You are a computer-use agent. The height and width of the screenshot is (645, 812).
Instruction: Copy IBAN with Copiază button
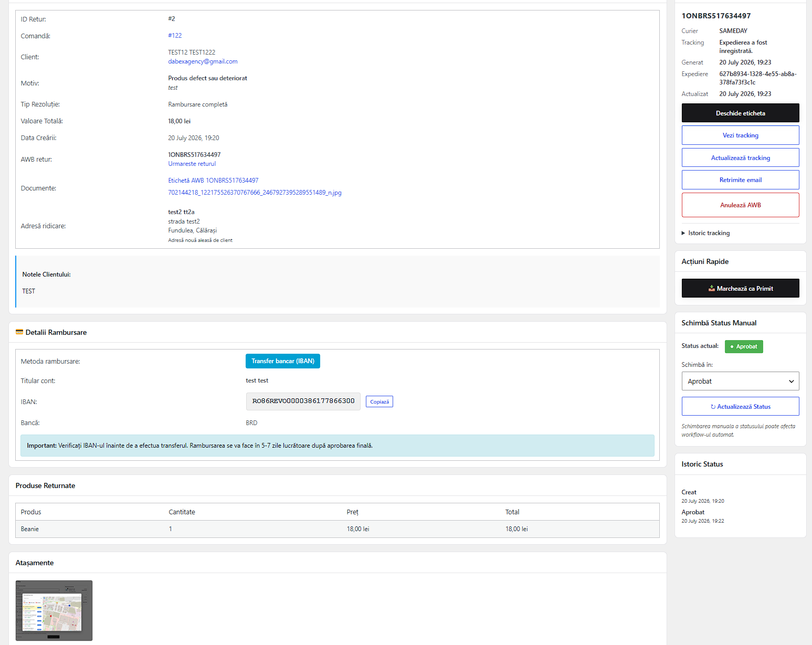pos(379,401)
